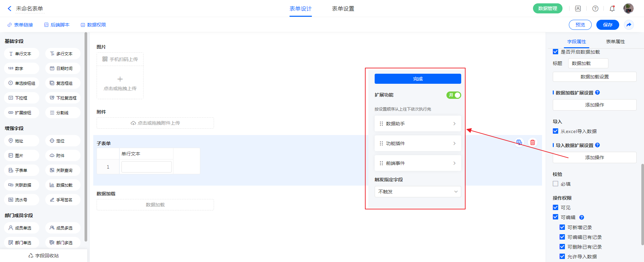Expand the 数据助手 item
This screenshot has width=644, height=262.
(x=418, y=124)
